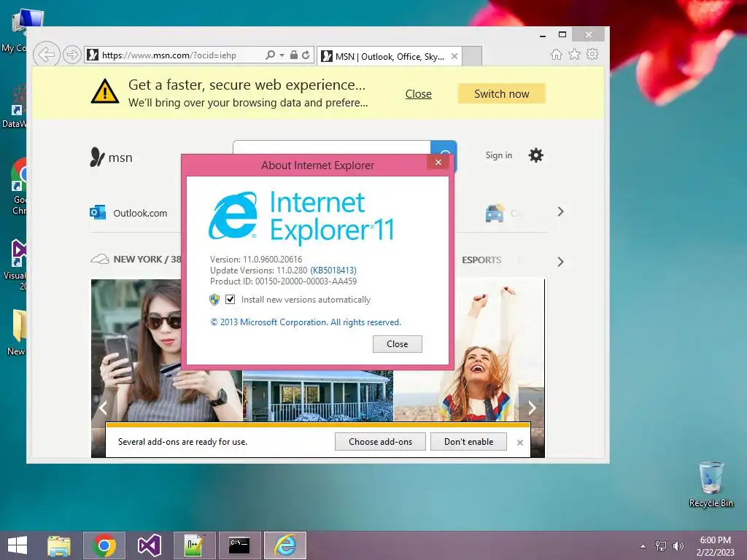Click the network icon in system tray

pos(661,545)
